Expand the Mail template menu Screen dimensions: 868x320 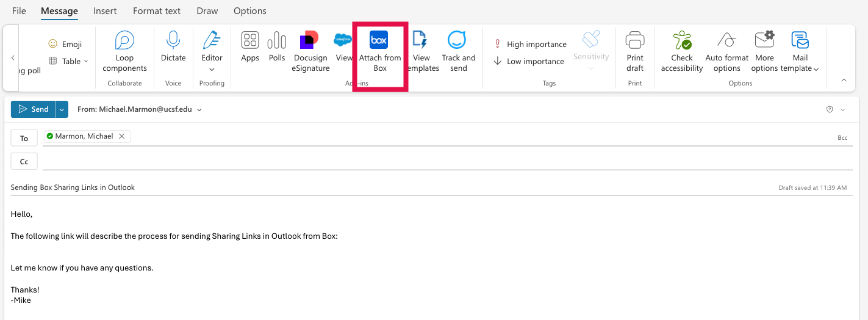pos(800,52)
